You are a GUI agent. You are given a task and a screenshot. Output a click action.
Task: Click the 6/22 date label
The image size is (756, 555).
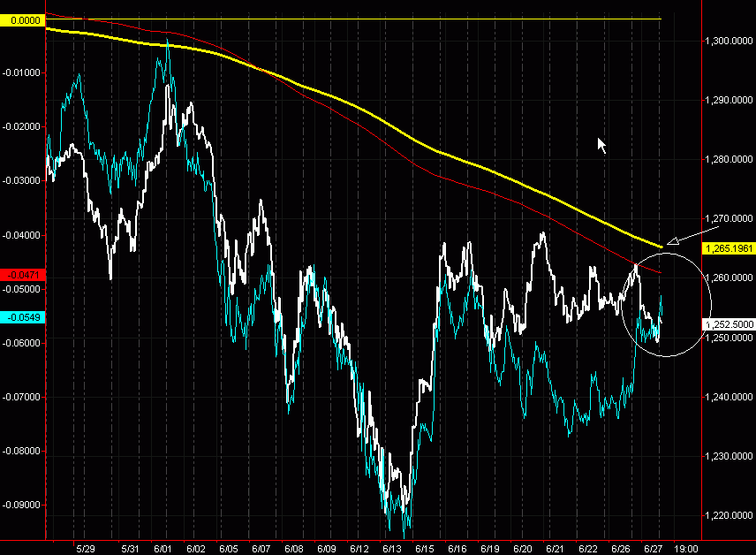point(587,549)
